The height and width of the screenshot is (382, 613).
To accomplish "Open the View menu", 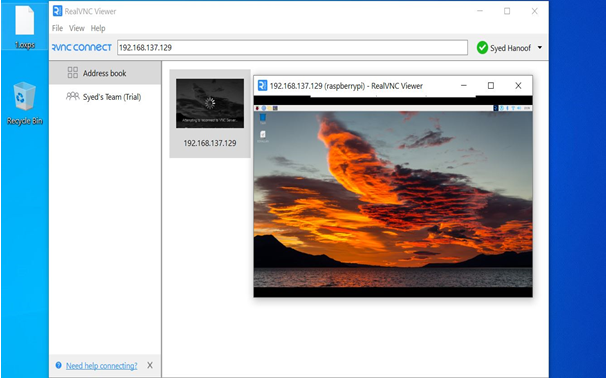I will (x=77, y=28).
